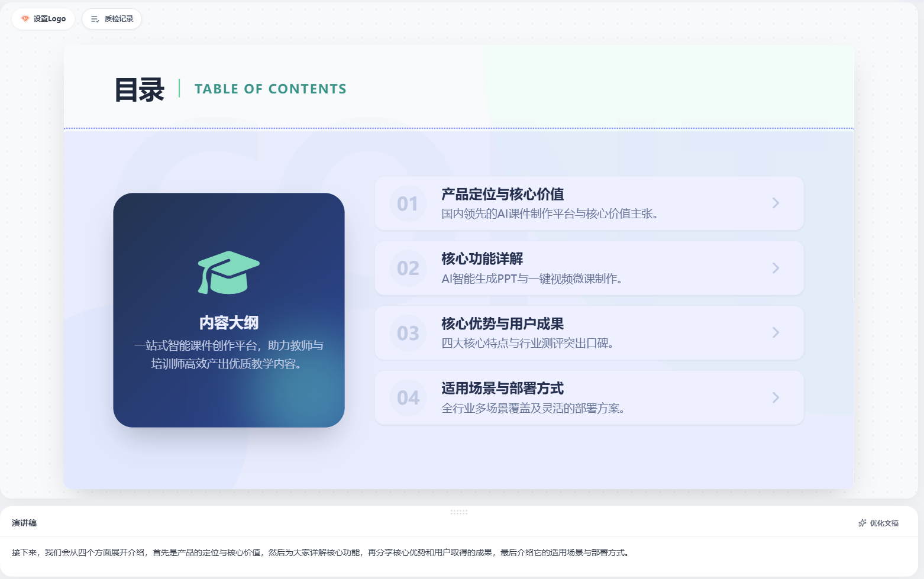The height and width of the screenshot is (579, 924).
Task: Select the 04 number badge
Action: pyautogui.click(x=408, y=397)
